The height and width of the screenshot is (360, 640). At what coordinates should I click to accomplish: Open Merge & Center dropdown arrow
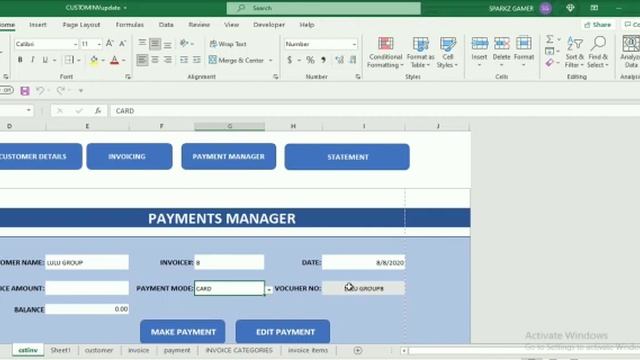(x=270, y=60)
